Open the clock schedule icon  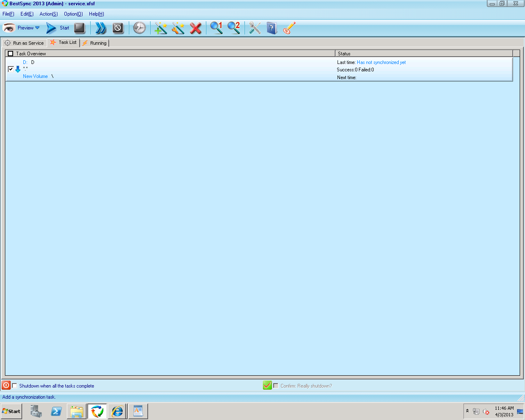coord(139,28)
